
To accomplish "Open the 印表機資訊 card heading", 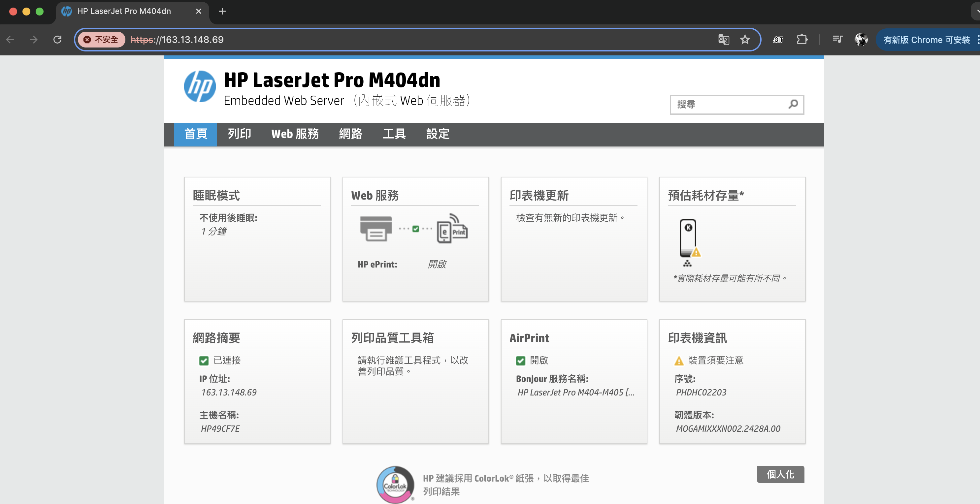I will tap(697, 338).
